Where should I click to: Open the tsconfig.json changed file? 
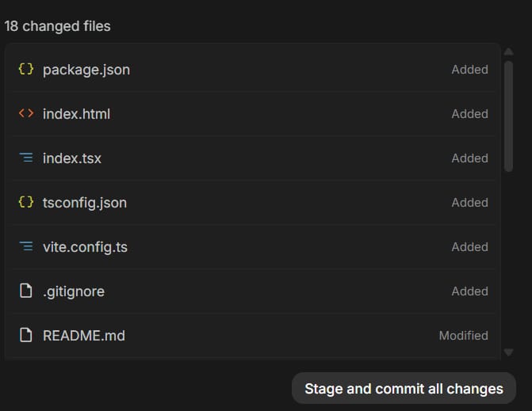tap(85, 203)
